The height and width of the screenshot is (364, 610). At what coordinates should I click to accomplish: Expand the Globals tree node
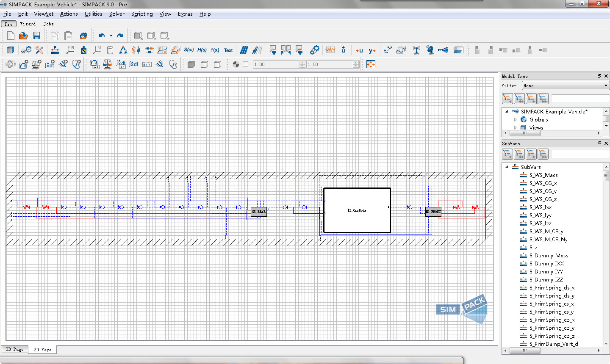[x=515, y=120]
